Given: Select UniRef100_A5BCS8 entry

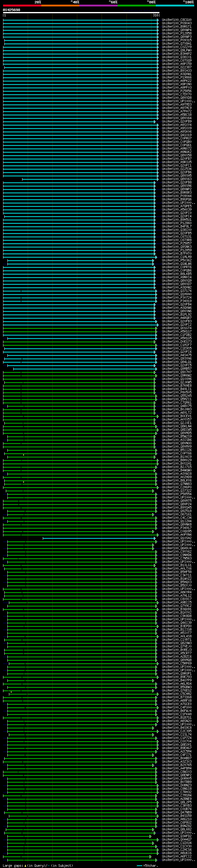Looking at the screenshot, I should tap(176, 115).
